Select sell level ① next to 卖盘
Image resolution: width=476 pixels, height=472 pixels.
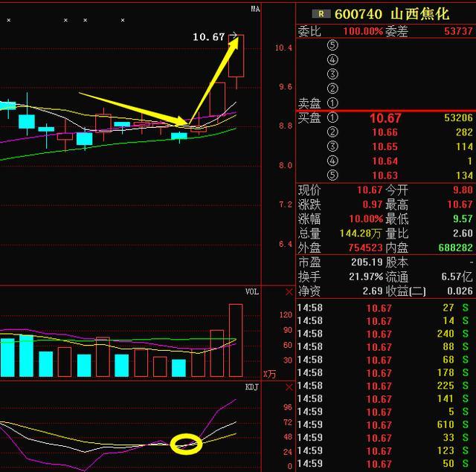click(x=332, y=103)
